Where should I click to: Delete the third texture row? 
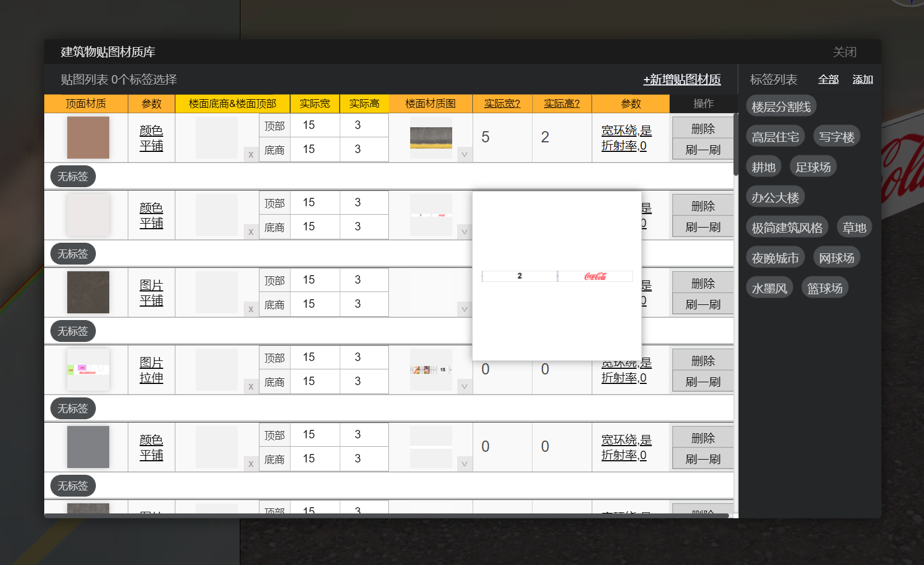click(x=703, y=283)
